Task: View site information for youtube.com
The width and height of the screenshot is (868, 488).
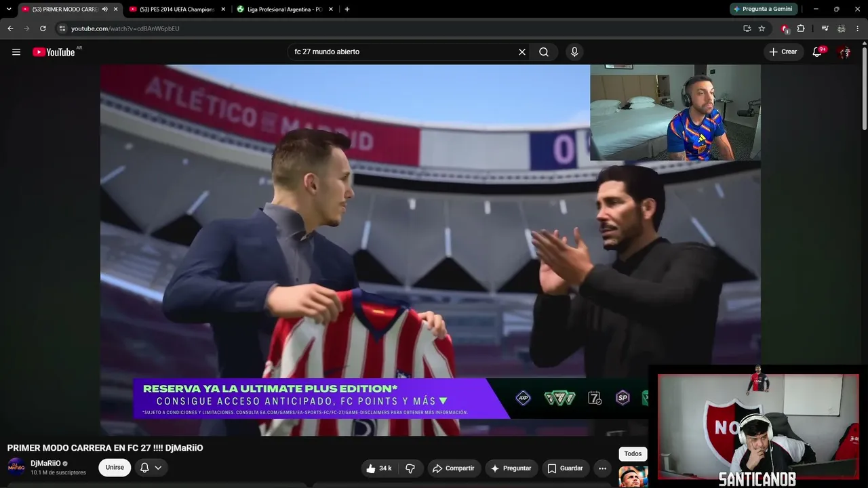Action: tap(62, 28)
